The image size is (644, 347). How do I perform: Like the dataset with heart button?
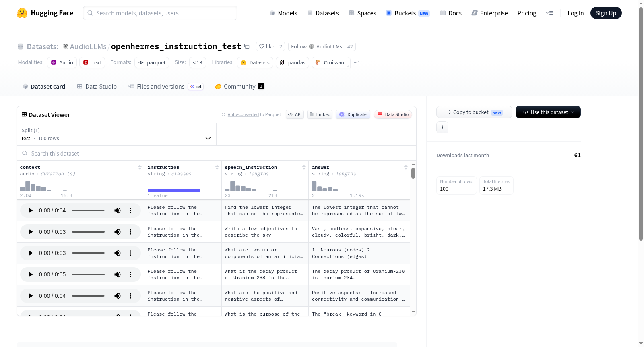[x=266, y=46]
